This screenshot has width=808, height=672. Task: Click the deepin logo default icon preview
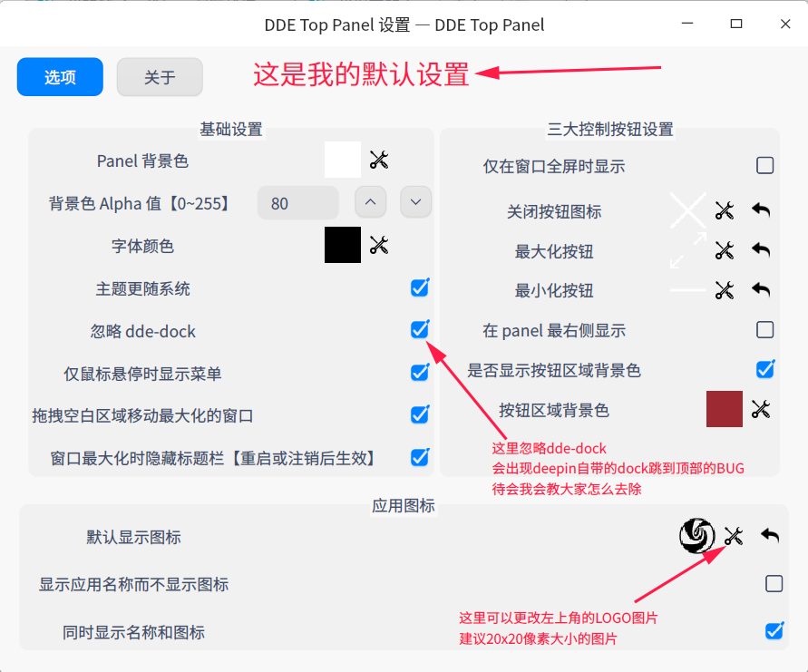point(697,536)
